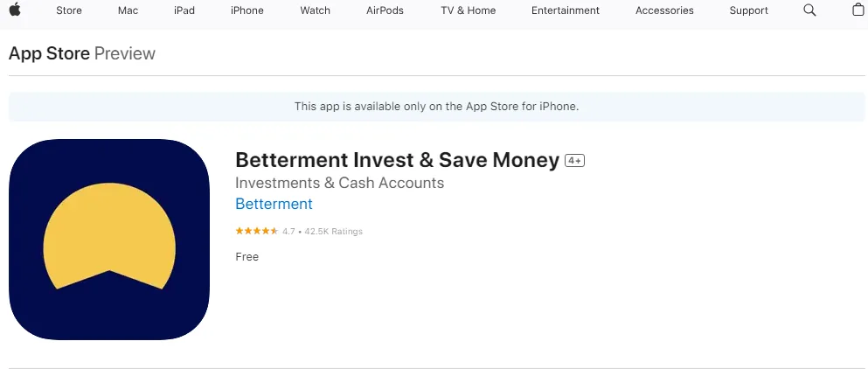The image size is (868, 369).
Task: Open the shopping bag icon
Action: coord(858,10)
